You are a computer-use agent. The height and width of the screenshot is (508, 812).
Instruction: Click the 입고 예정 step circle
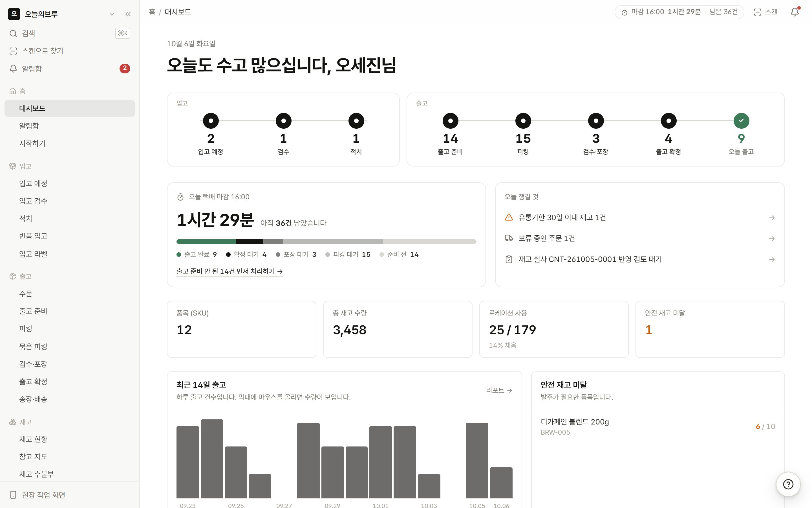click(x=211, y=121)
